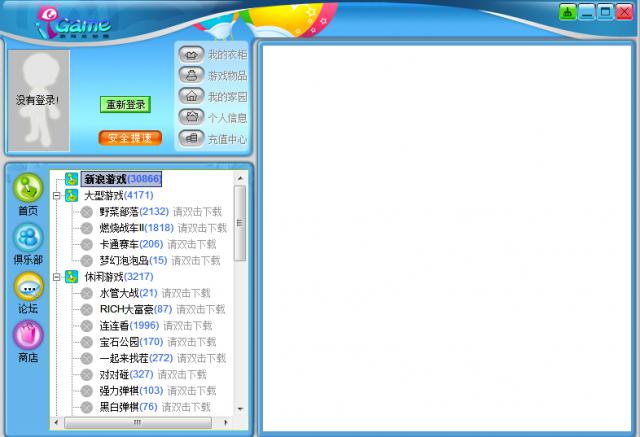This screenshot has width=640, height=437.
Task: Select 野菜部落(2132) in game list
Action: point(134,212)
